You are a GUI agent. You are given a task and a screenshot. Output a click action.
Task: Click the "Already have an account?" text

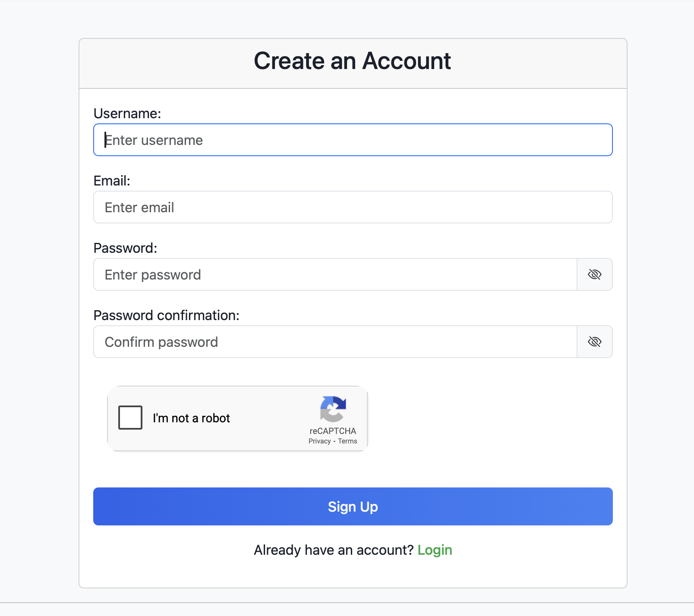334,550
